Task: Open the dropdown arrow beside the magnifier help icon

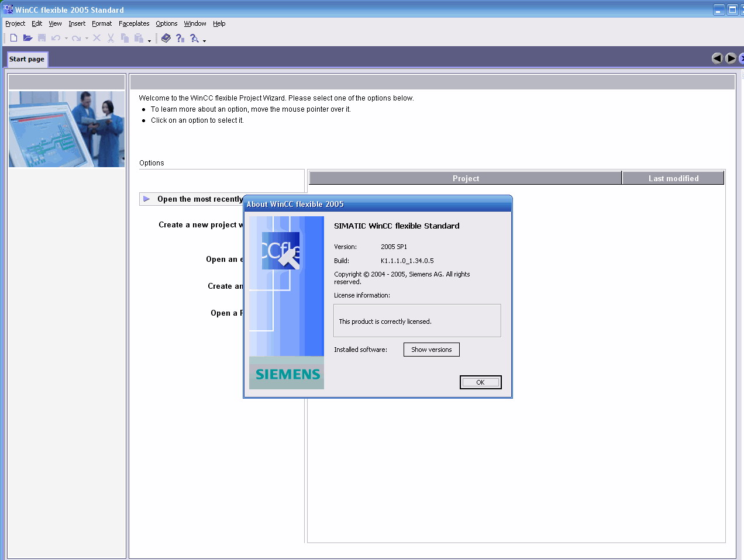Action: pos(204,40)
